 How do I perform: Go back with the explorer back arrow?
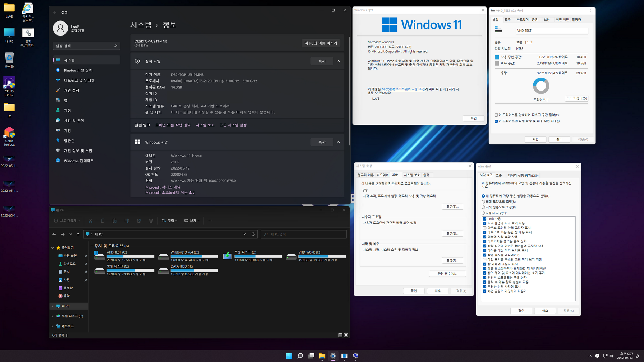54,234
